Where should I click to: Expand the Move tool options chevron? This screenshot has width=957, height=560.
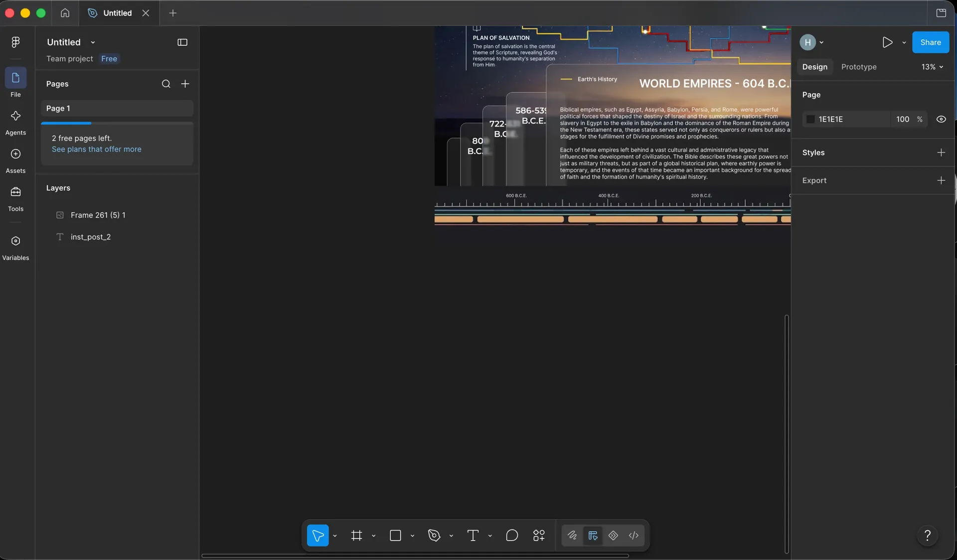point(335,536)
